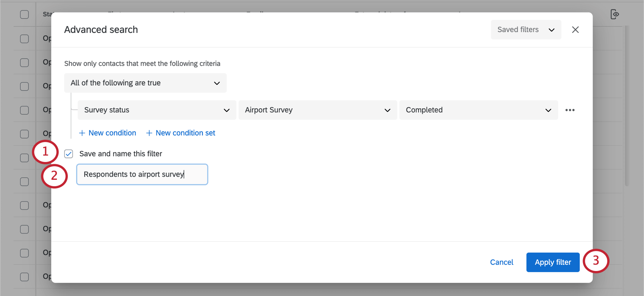Change the Airport Survey selection dropdown
The image size is (644, 296).
317,110
